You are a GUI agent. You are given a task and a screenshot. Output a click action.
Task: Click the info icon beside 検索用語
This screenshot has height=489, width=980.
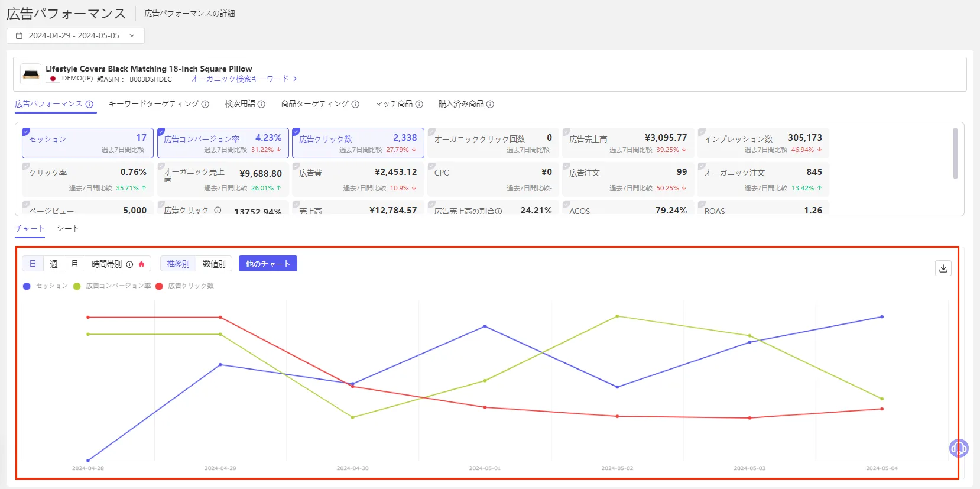click(261, 104)
